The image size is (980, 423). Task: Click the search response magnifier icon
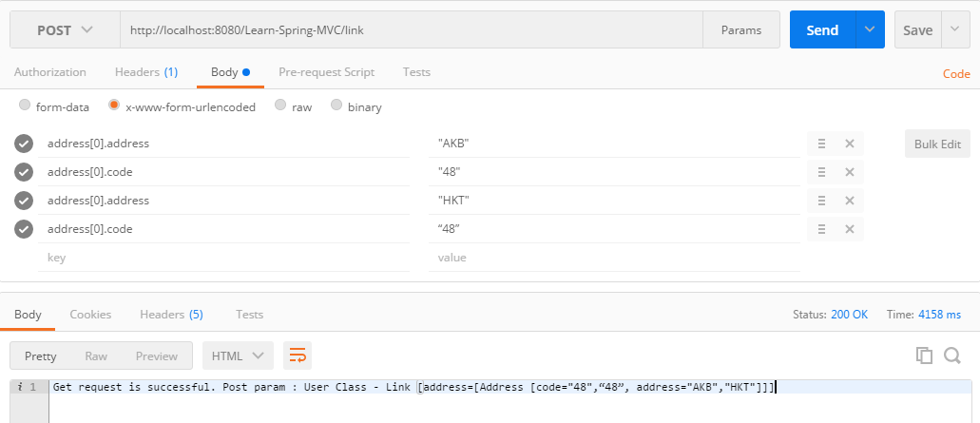point(951,356)
